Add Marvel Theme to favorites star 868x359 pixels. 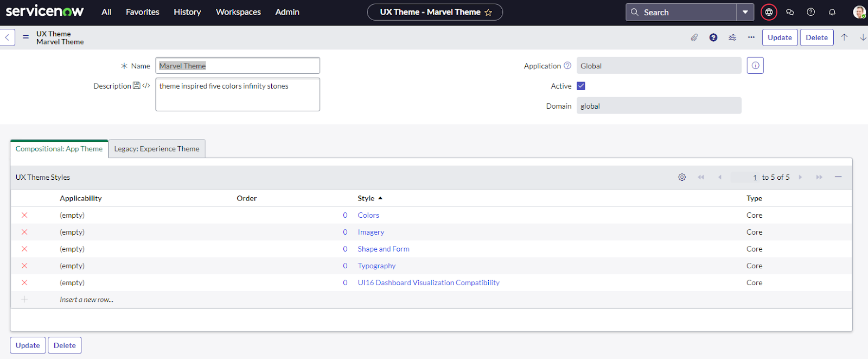488,12
